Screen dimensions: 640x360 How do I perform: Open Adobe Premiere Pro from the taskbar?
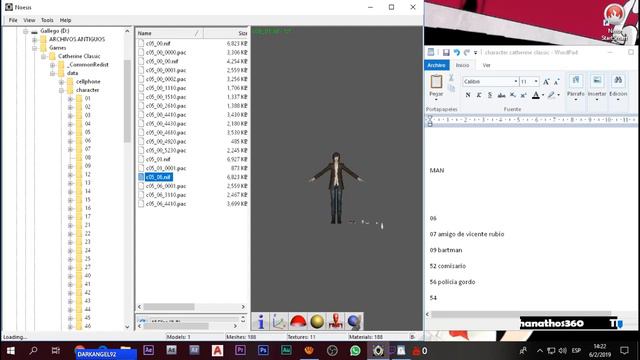pos(240,350)
